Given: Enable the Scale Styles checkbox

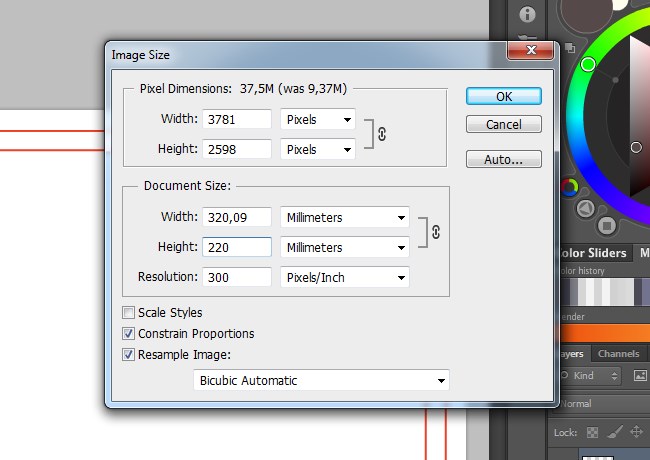Looking at the screenshot, I should coord(128,313).
